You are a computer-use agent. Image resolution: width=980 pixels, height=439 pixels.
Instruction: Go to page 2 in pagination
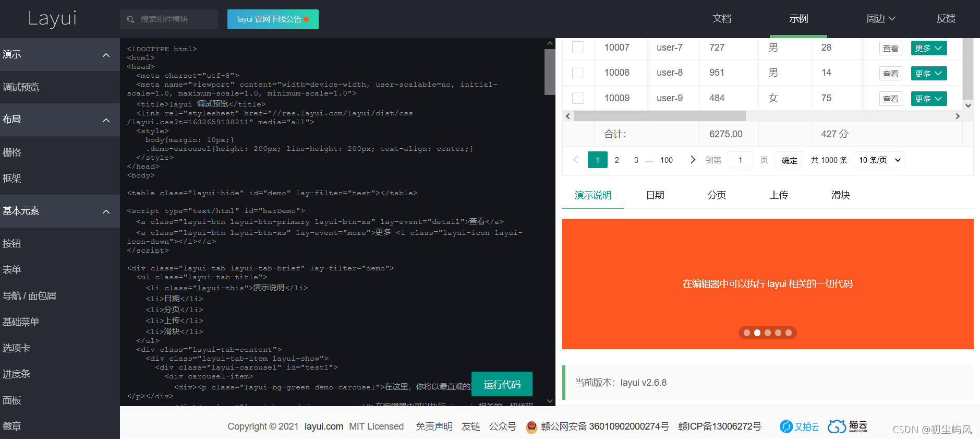pos(616,160)
